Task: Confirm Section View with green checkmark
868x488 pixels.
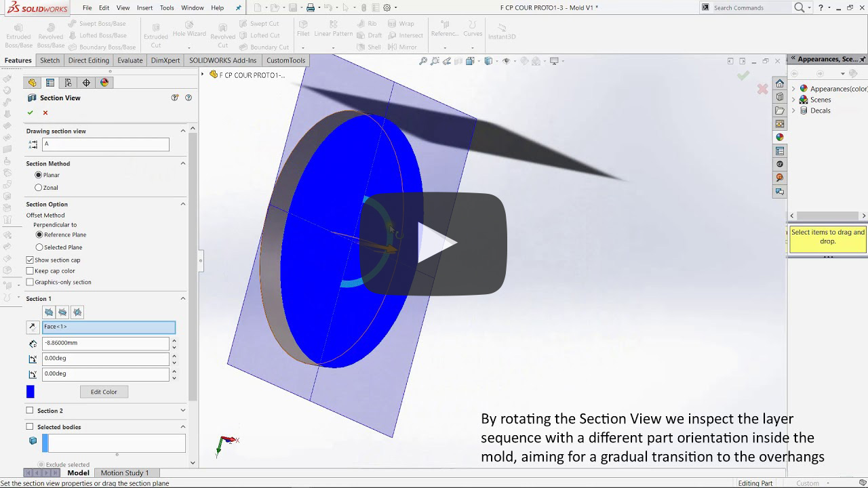Action: 30,113
